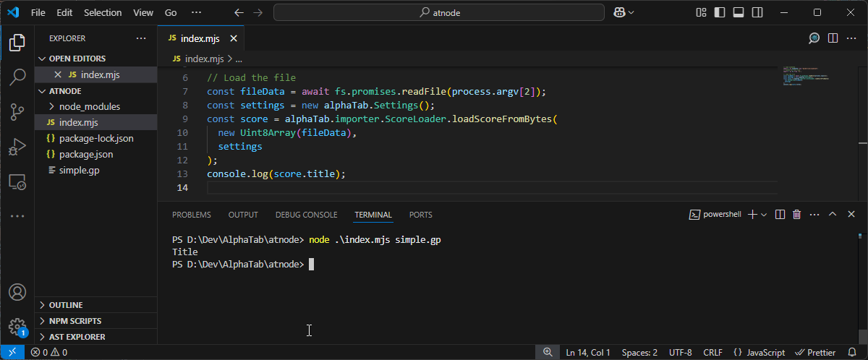
Task: Click errors and warnings status indicator
Action: click(49, 352)
